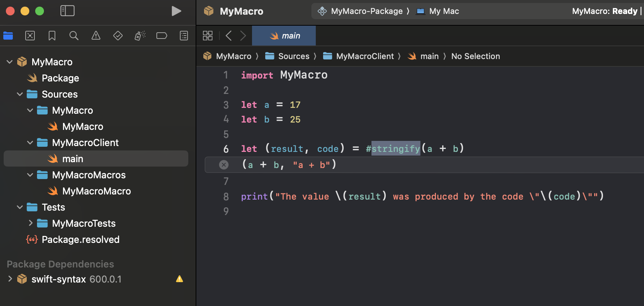The width and height of the screenshot is (644, 306).
Task: Collapse the MyMacro root package
Action: pyautogui.click(x=10, y=62)
